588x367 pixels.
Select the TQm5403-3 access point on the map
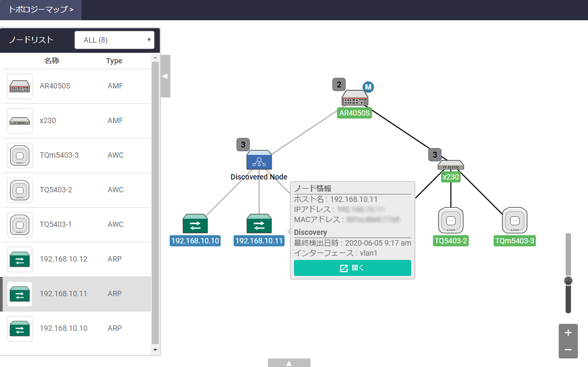pos(514,221)
